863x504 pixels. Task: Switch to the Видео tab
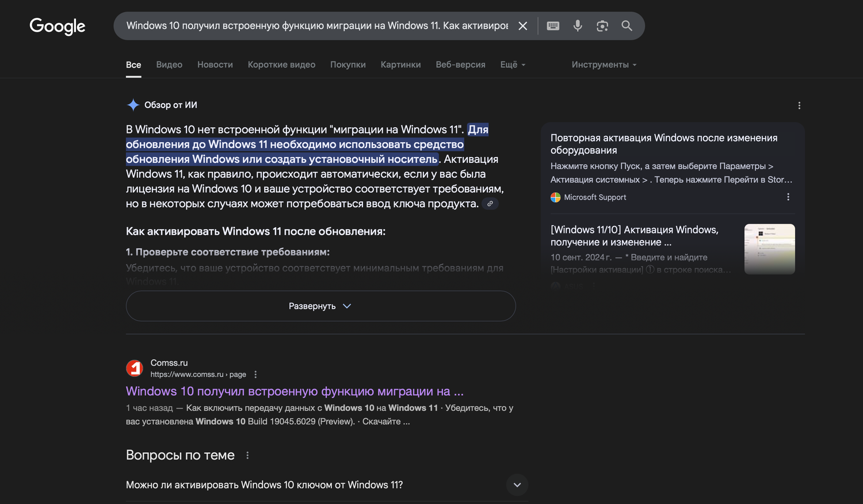coord(169,64)
